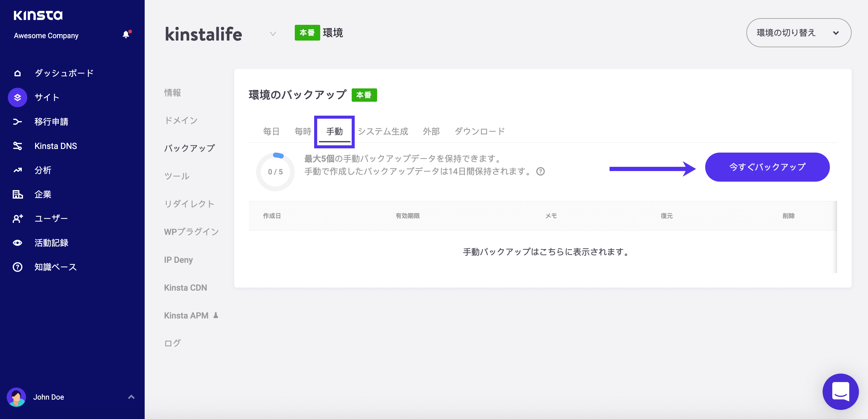Viewport: 868px width, 419px height.
Task: Open the help tooltip next to backup description
Action: pos(541,172)
